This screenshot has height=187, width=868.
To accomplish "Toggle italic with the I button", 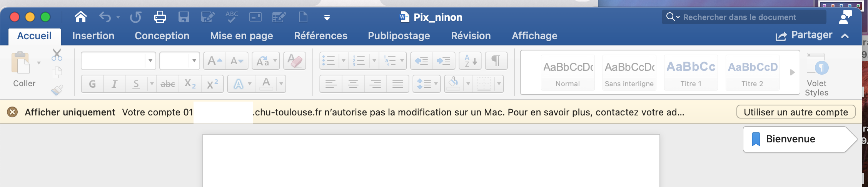I will (114, 84).
